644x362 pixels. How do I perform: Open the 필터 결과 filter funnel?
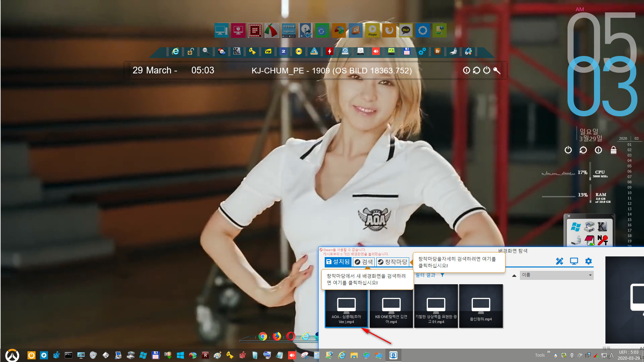(442, 275)
